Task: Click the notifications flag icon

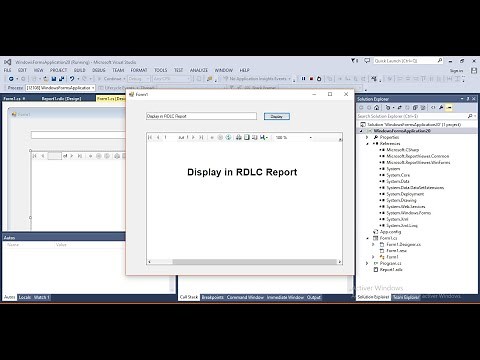Action: (x=353, y=61)
